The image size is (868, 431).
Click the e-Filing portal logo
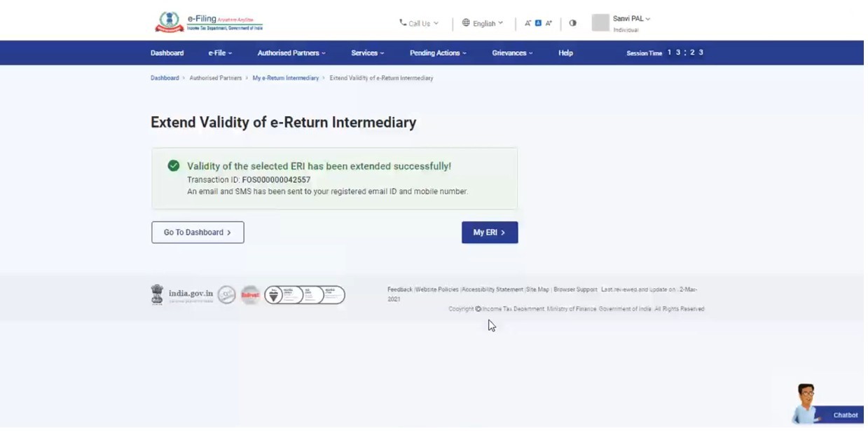pos(209,22)
